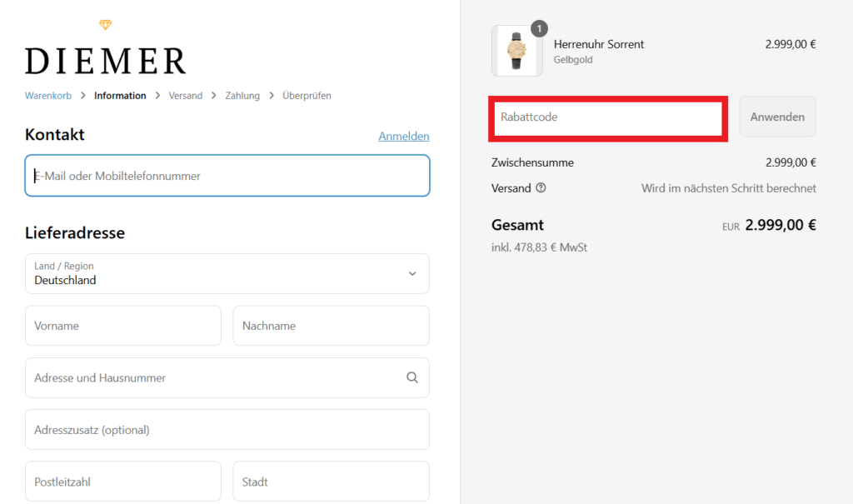Select the Versand breadcrumb step
This screenshot has height=504, width=853.
pyautogui.click(x=185, y=96)
